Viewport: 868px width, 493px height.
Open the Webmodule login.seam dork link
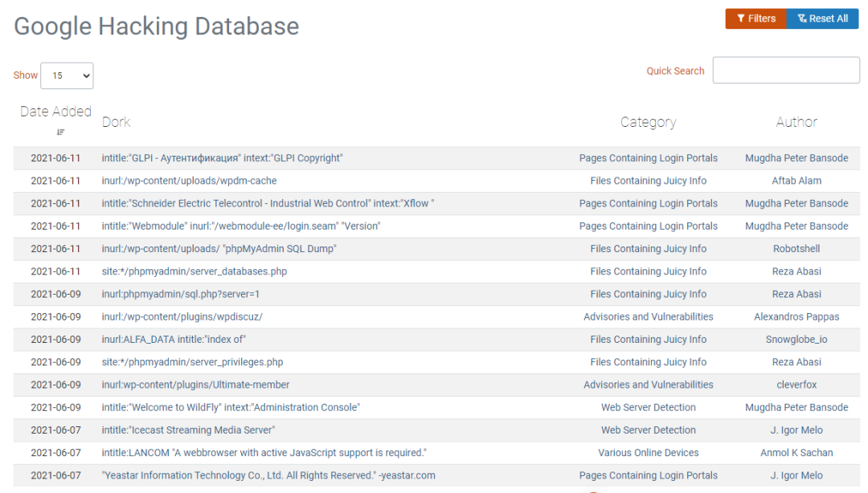click(x=241, y=226)
